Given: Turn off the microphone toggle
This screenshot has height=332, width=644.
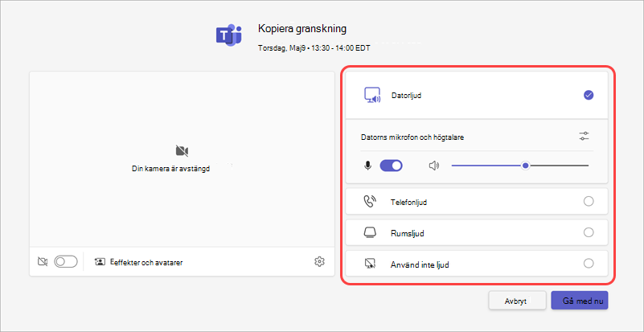Looking at the screenshot, I should (391, 166).
